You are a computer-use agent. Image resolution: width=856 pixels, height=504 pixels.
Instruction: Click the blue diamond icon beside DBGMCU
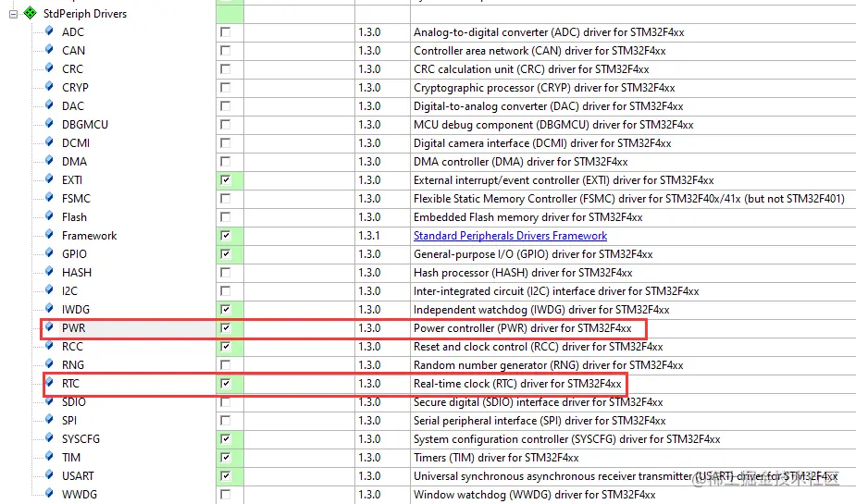tap(49, 124)
